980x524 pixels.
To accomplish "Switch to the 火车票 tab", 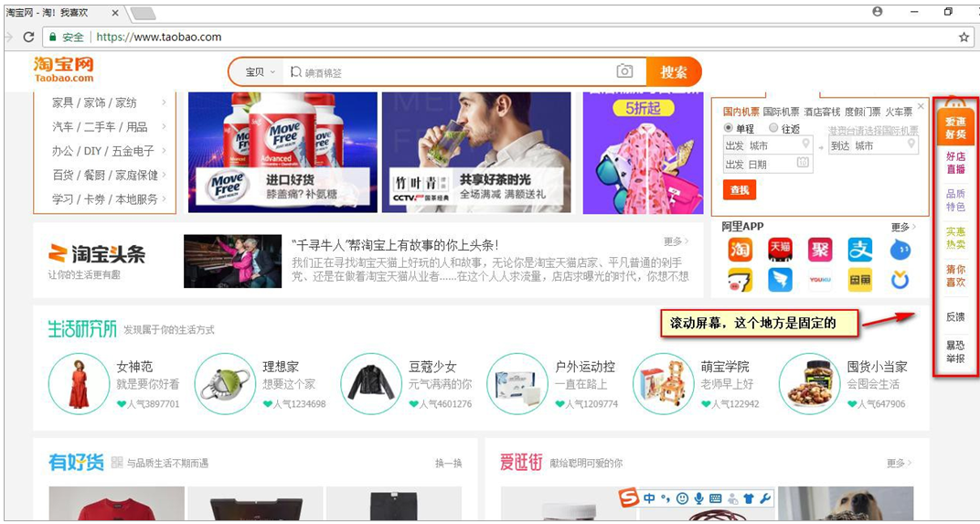I will click(x=899, y=112).
